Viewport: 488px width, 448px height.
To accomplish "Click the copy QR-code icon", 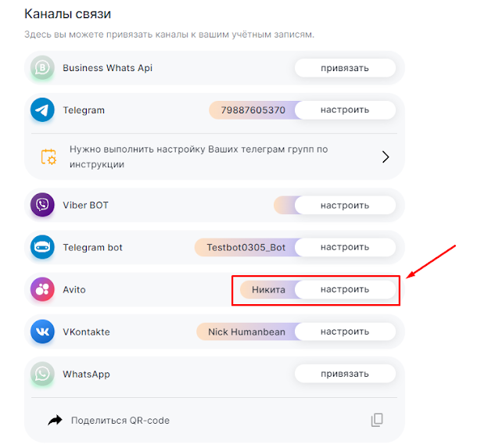I will coord(377,421).
